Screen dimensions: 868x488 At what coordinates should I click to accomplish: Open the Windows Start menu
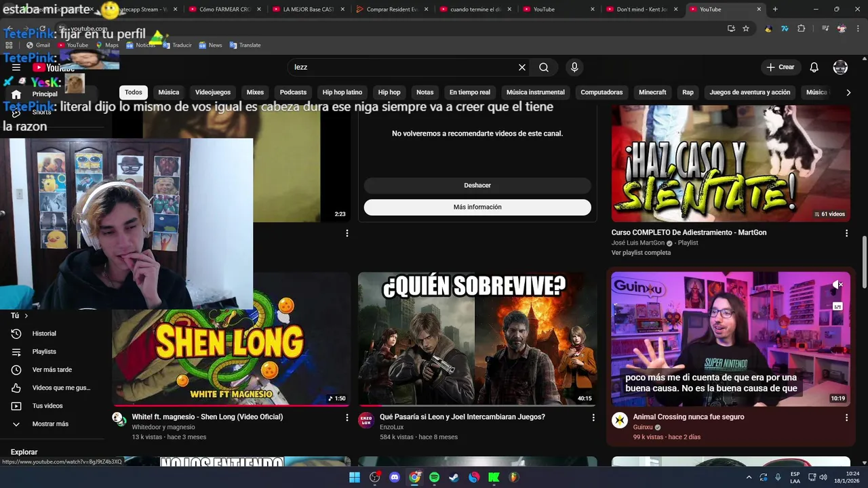355,477
